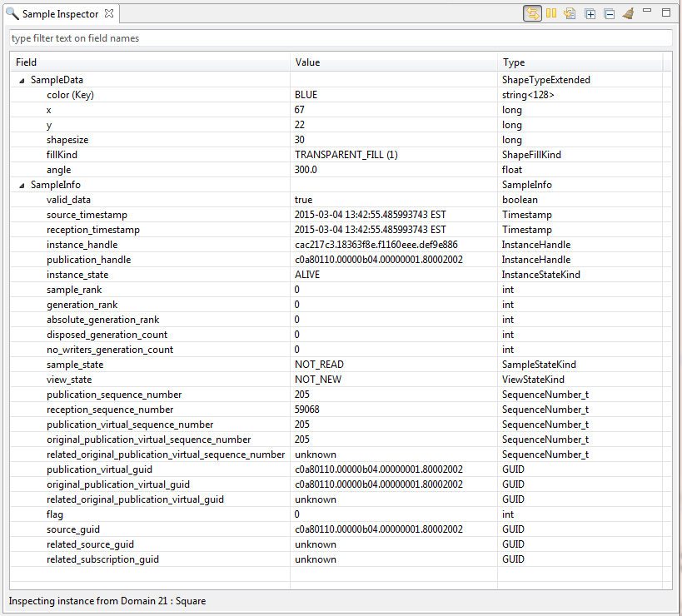Click the magnifier icon on Sample Inspector tab
The image size is (682, 616).
click(12, 13)
